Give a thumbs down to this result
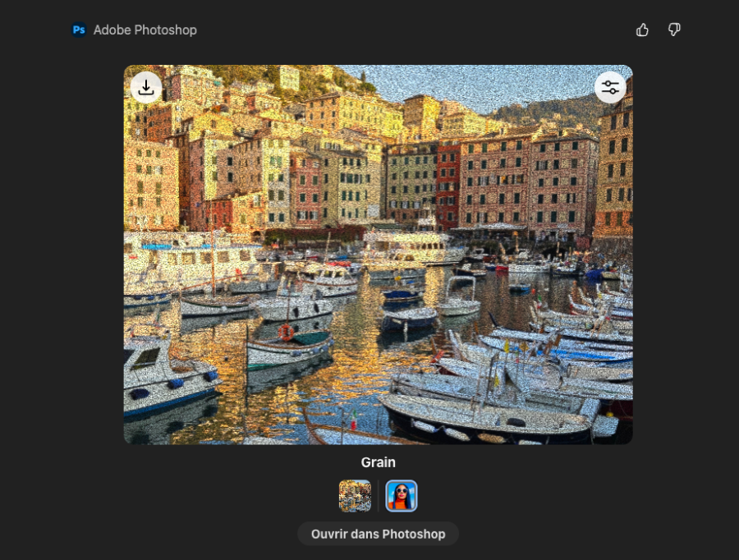 coord(674,30)
